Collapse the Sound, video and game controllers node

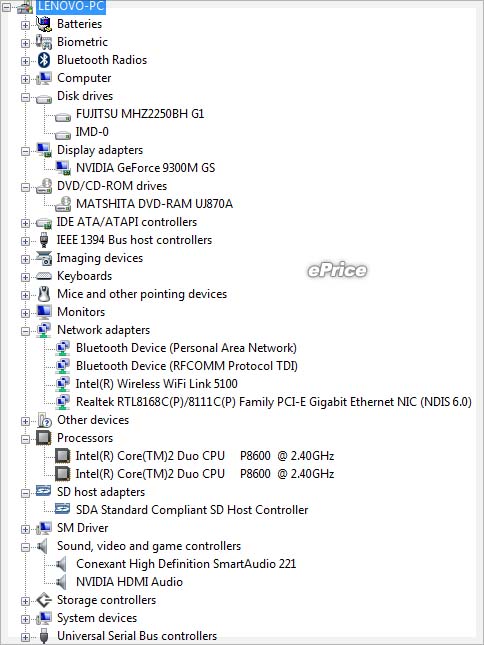click(25, 547)
